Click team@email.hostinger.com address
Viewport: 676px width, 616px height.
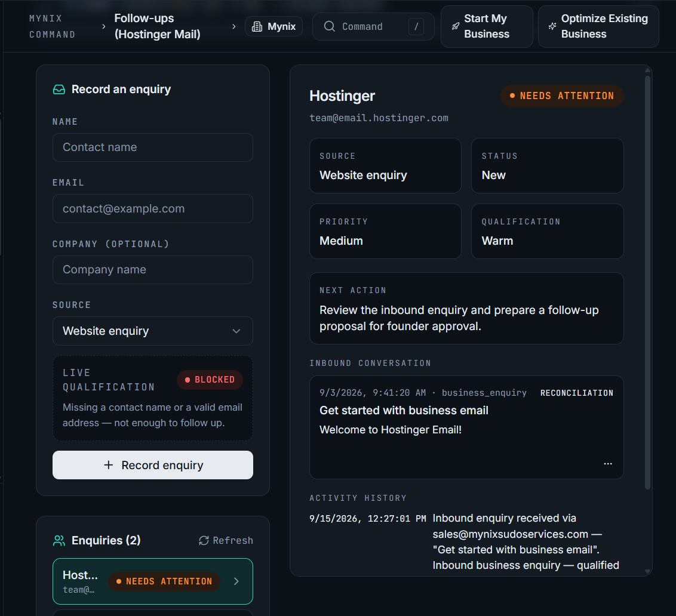379,118
